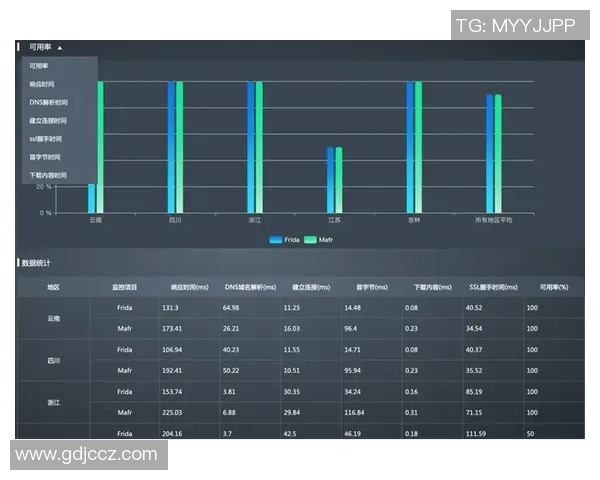Sort by DNS域名解析(ms) column header
This screenshot has width=600, height=480.
point(250,287)
